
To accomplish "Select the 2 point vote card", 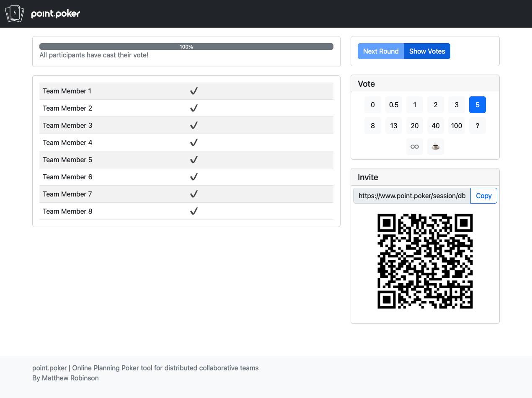I will (x=436, y=105).
